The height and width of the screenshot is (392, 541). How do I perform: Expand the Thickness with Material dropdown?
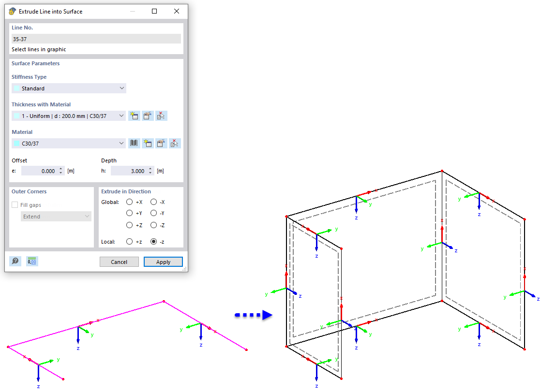(122, 116)
